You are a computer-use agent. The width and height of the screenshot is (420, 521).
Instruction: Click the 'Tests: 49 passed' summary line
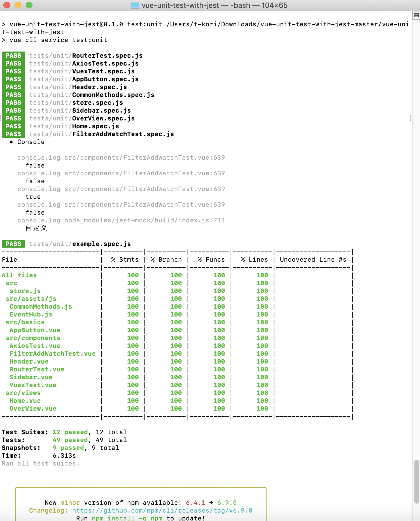point(64,440)
